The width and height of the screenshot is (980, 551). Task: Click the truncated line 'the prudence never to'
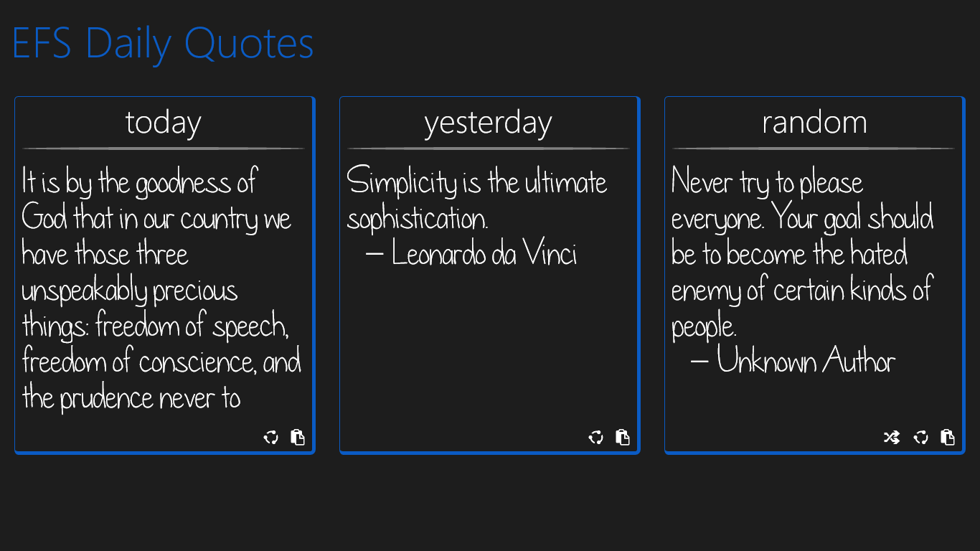coord(131,398)
